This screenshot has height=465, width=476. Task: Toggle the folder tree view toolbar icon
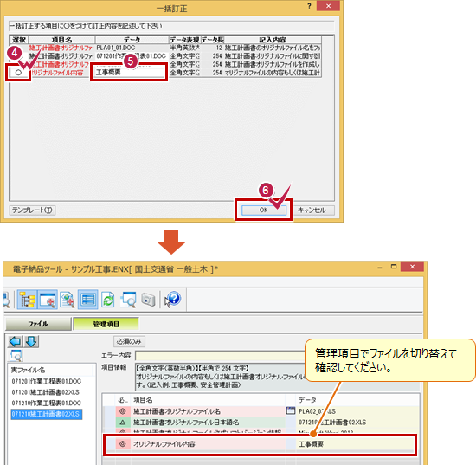[28, 300]
